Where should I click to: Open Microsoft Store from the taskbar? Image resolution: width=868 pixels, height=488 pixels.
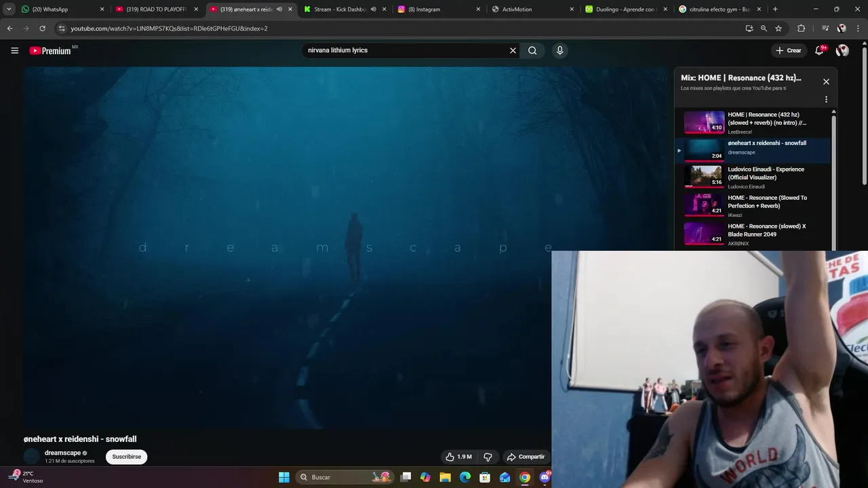tap(485, 477)
